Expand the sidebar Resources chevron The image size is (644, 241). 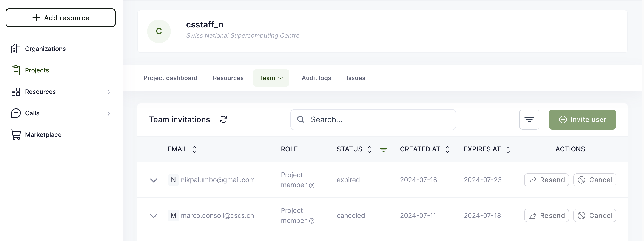[x=109, y=92]
